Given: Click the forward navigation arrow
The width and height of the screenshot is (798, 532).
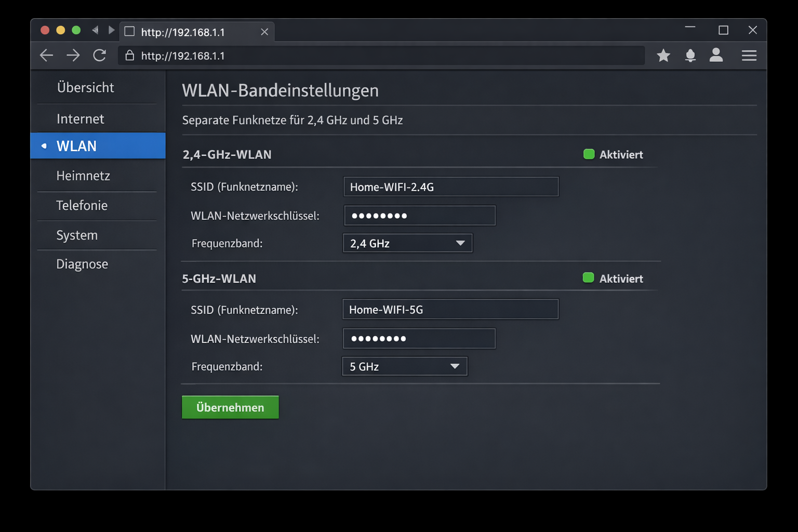Looking at the screenshot, I should pos(73,56).
